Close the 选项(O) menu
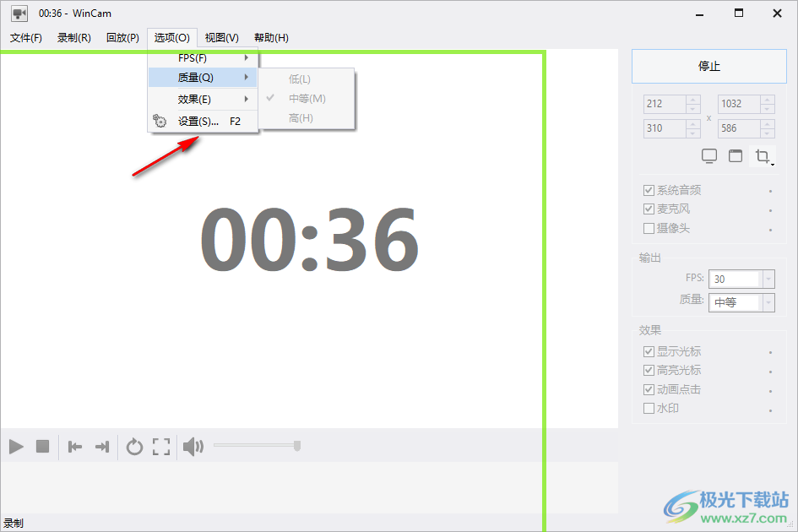798x532 pixels. tap(172, 38)
